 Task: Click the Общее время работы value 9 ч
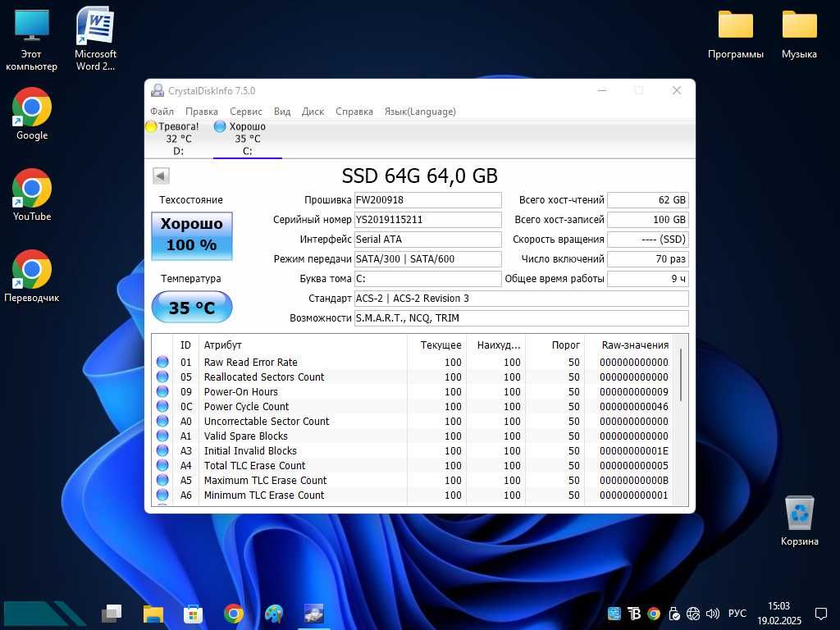pos(648,279)
